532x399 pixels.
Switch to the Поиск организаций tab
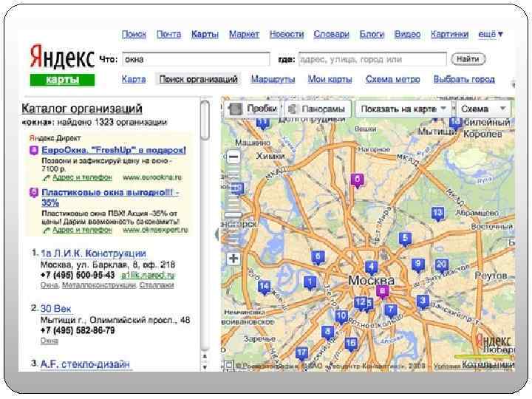tap(198, 79)
